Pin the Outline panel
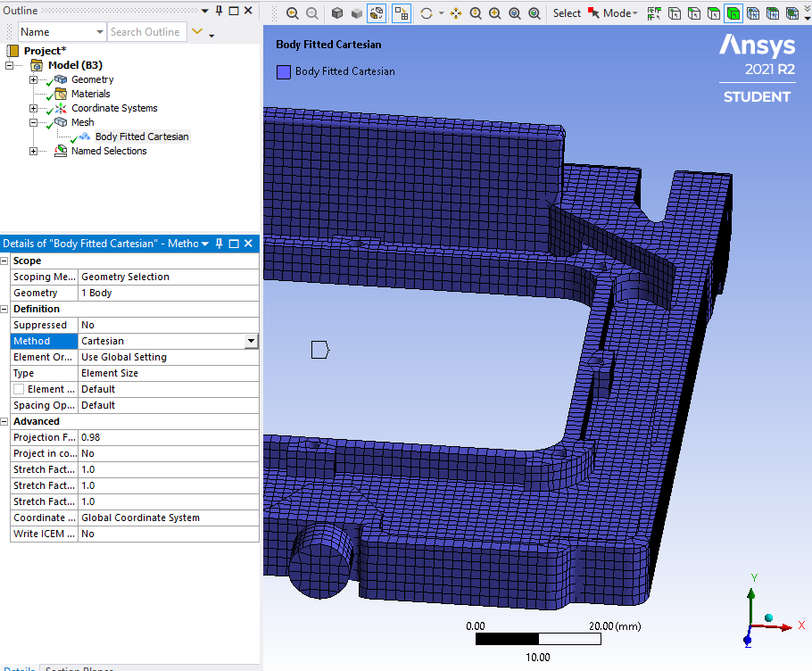Image resolution: width=812 pixels, height=671 pixels. (219, 11)
